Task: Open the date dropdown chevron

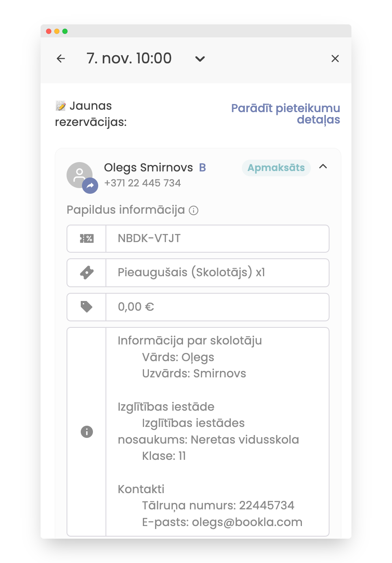Action: click(200, 59)
